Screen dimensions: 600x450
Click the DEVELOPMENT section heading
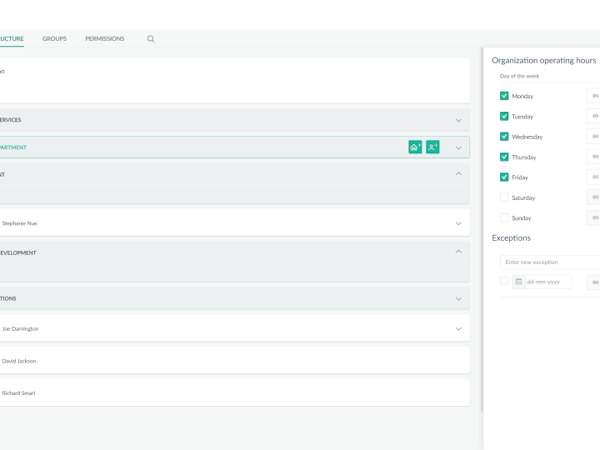pos(18,253)
